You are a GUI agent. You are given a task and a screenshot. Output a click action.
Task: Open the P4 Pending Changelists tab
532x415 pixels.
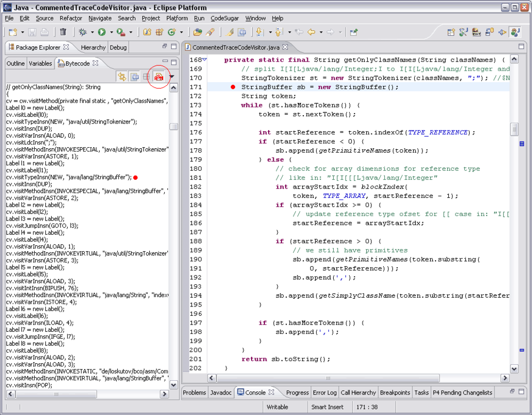coord(463,392)
